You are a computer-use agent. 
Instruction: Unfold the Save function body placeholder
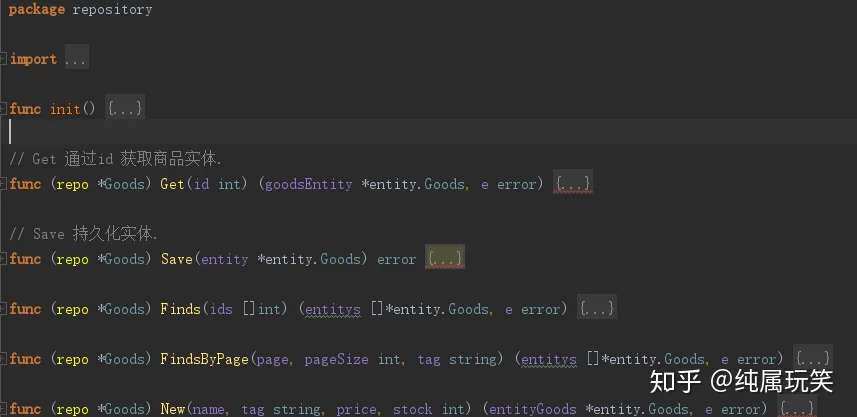point(445,258)
